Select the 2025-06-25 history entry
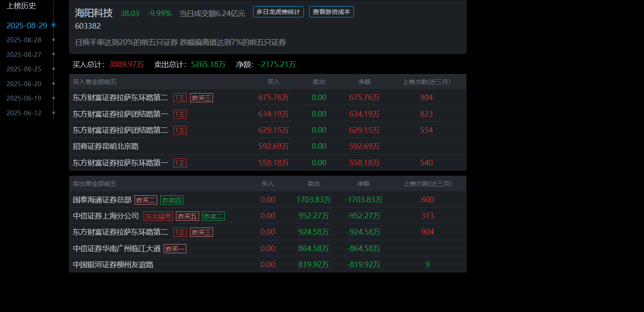Screen dimensions: 644x312 [x=24, y=69]
